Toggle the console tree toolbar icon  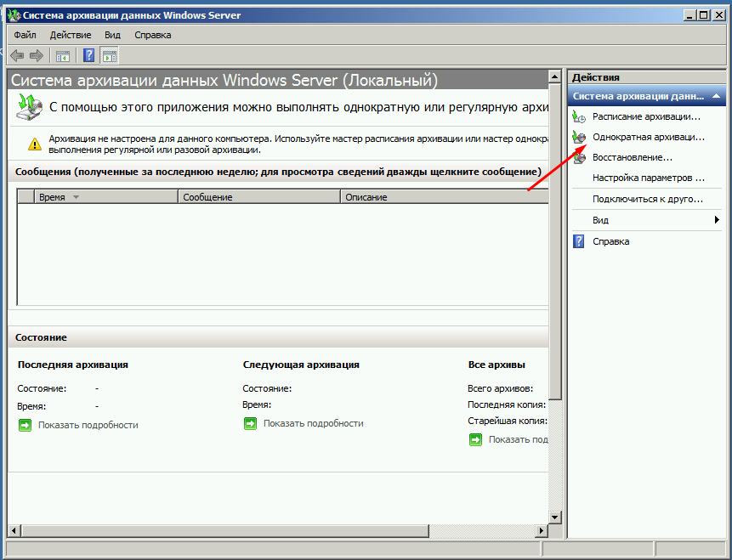[62, 56]
